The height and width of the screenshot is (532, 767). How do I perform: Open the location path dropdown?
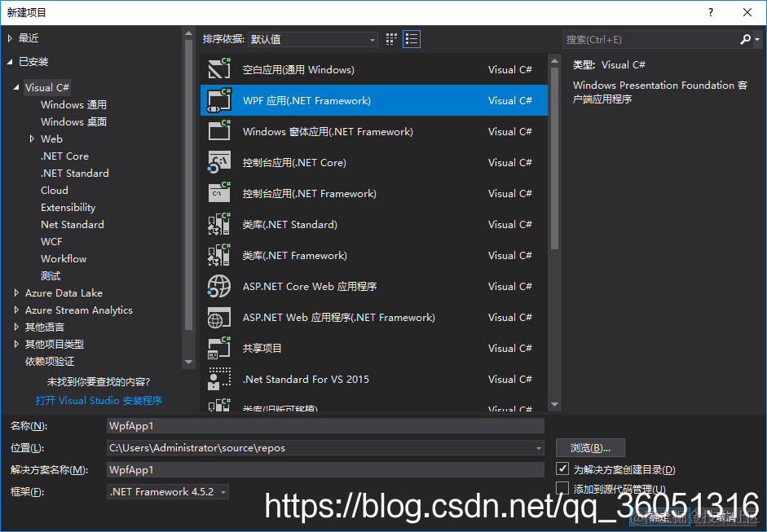point(538,448)
